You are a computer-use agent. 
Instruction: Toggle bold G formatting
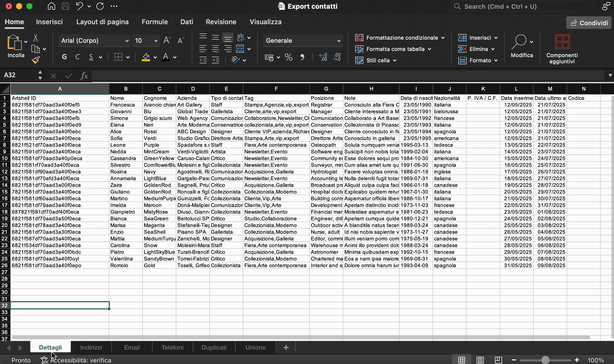64,57
